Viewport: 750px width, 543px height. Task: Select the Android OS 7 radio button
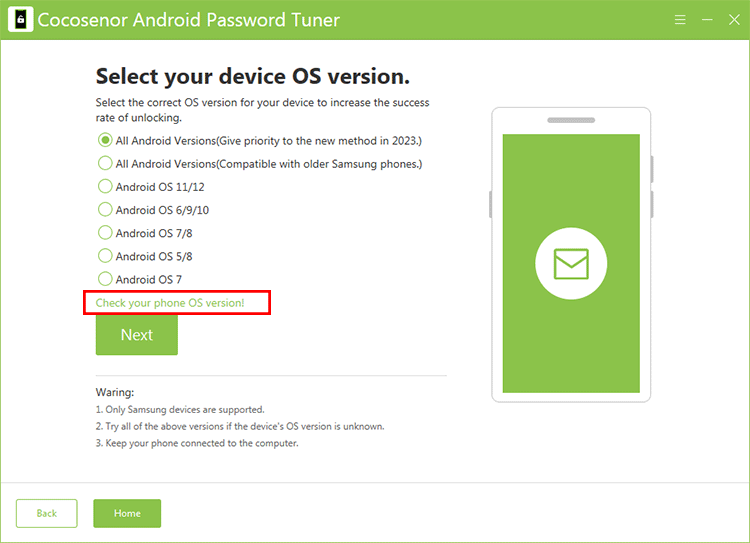105,279
